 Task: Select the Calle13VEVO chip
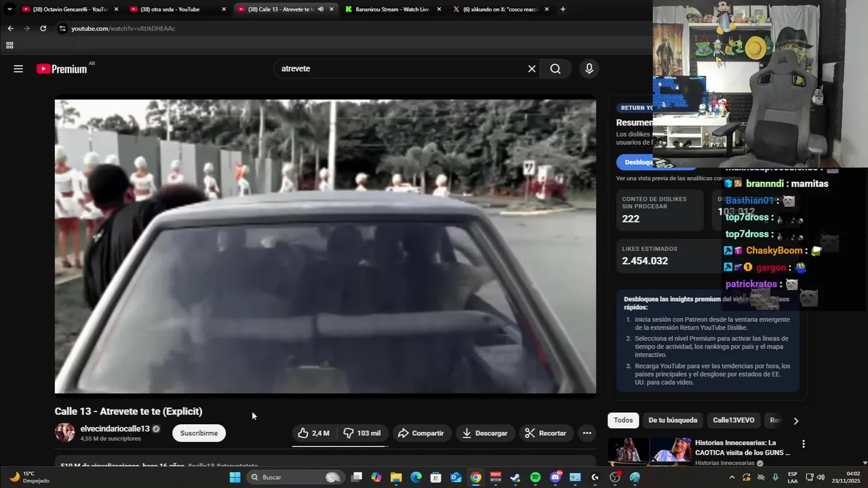tap(734, 420)
